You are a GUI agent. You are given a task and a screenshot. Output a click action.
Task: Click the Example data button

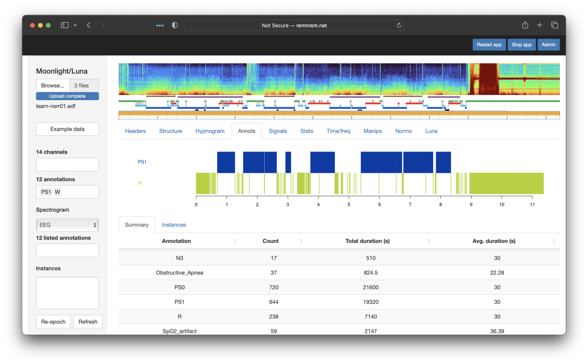pos(67,129)
